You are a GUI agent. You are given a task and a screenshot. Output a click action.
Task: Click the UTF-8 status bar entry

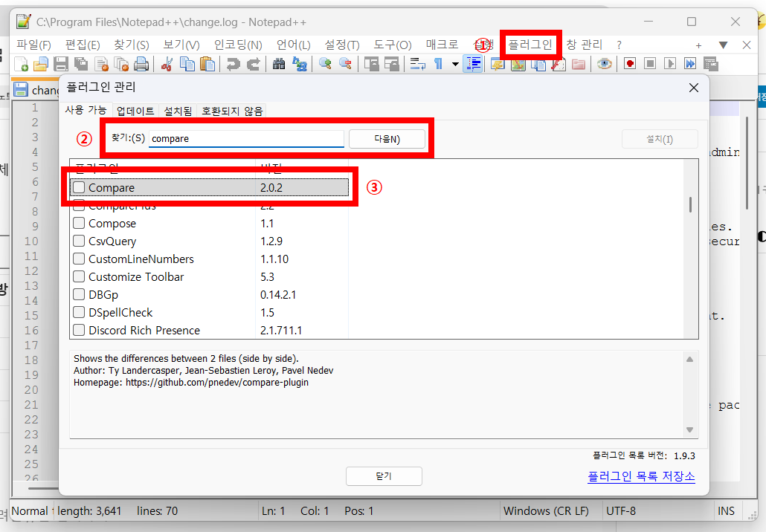[621, 511]
